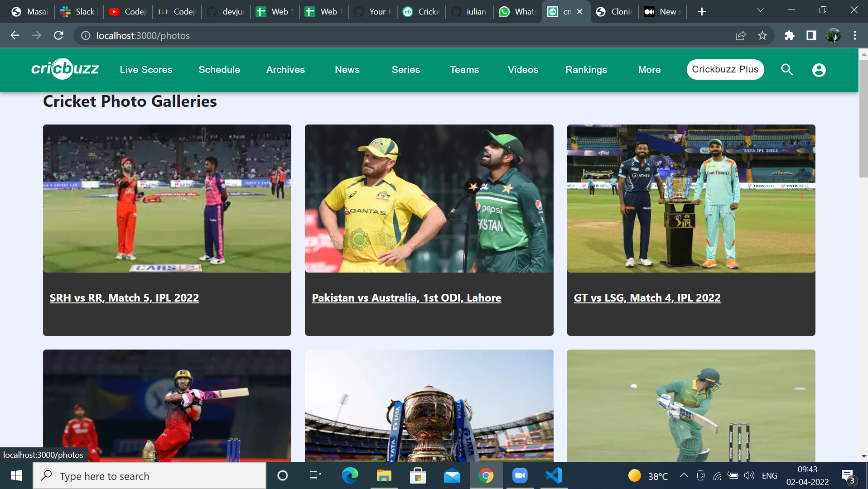Open Microsoft Store from the taskbar
868x489 pixels.
[418, 475]
